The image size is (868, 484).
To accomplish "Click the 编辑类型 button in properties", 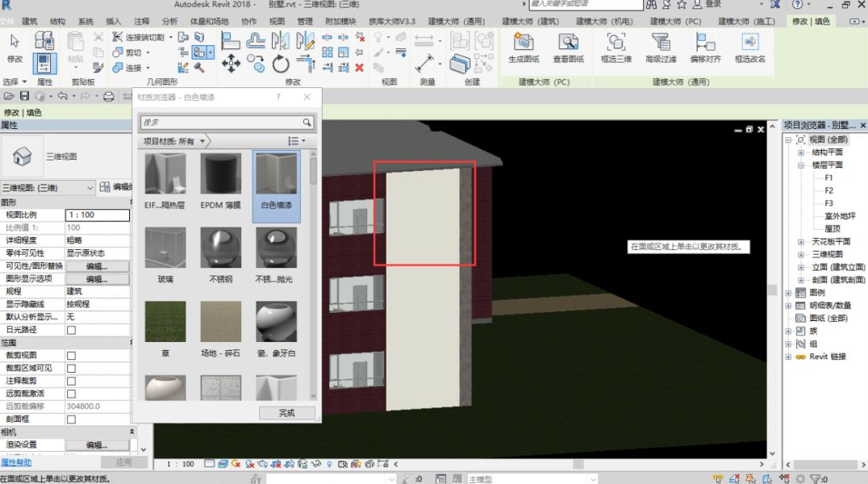I will [115, 187].
